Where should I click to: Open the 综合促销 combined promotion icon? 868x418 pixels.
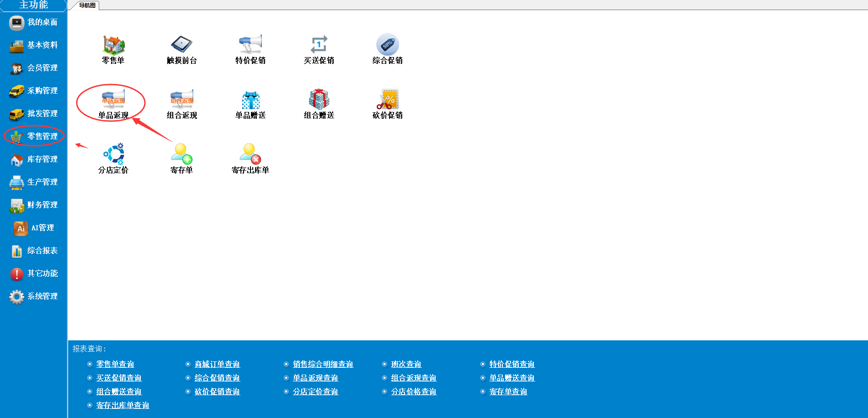tap(388, 49)
